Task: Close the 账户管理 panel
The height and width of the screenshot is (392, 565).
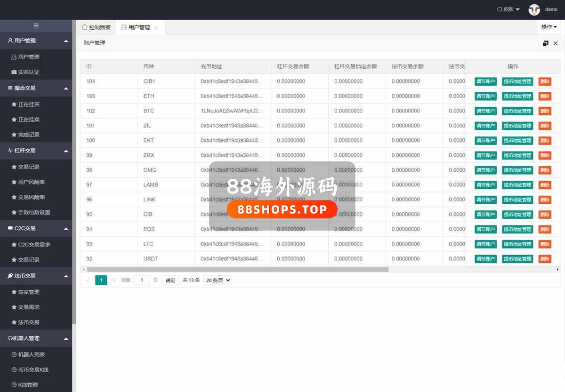Action: click(x=556, y=43)
